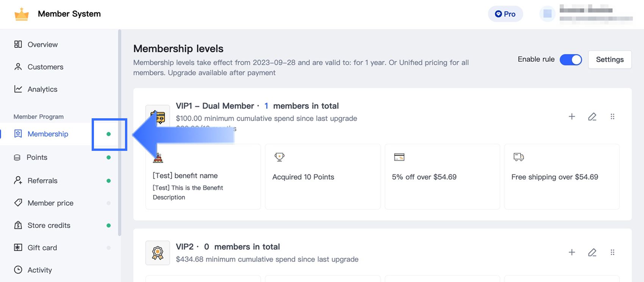
Task: Click the drag handle for VIP2 level
Action: 613,252
